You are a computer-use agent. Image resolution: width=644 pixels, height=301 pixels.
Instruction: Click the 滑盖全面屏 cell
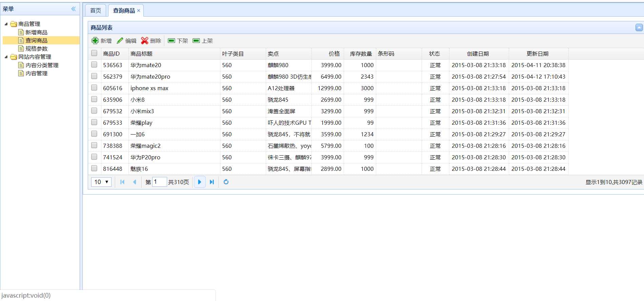(x=289, y=111)
